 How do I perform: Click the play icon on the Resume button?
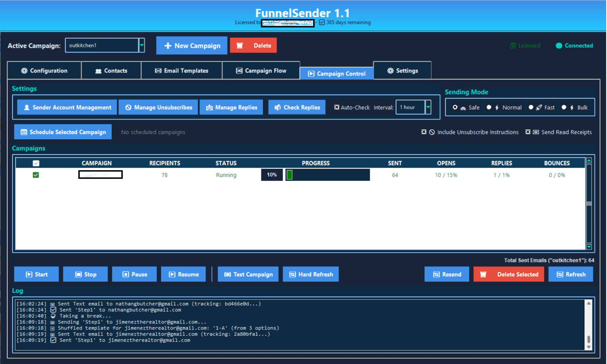click(x=172, y=274)
